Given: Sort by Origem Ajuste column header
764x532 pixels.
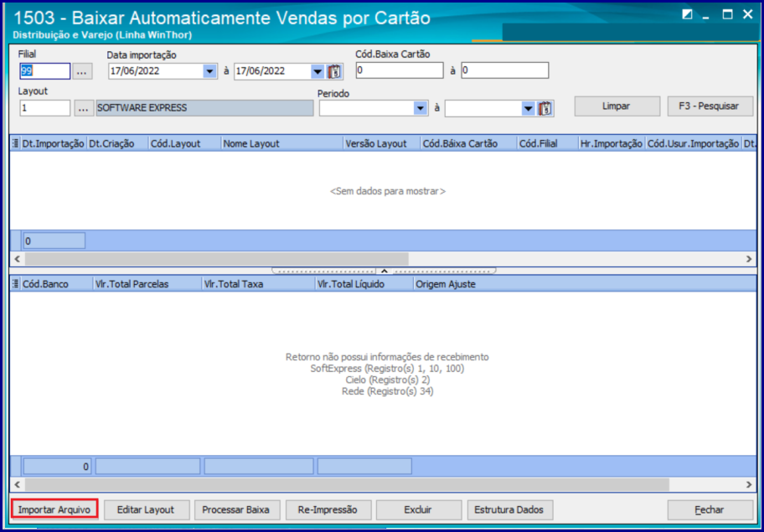Looking at the screenshot, I should (585, 285).
